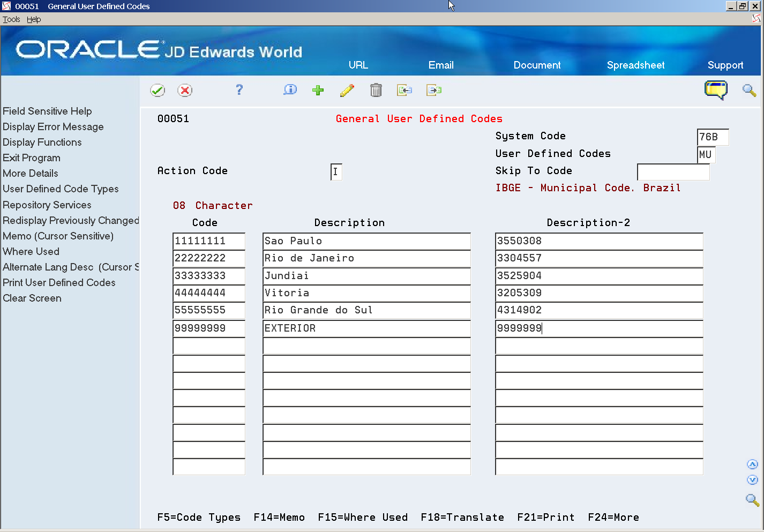
Task: Choose Exit Program
Action: [32, 158]
